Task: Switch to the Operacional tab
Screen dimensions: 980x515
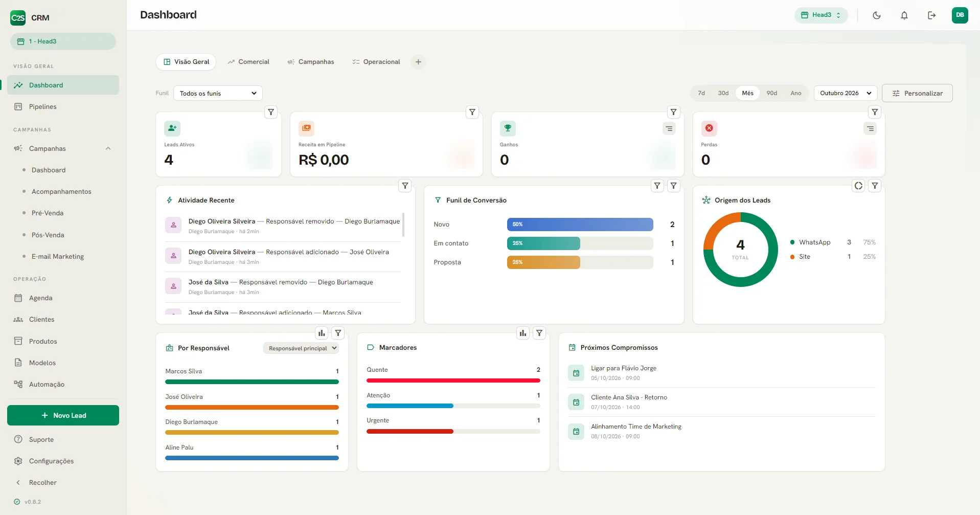Action: tap(376, 62)
